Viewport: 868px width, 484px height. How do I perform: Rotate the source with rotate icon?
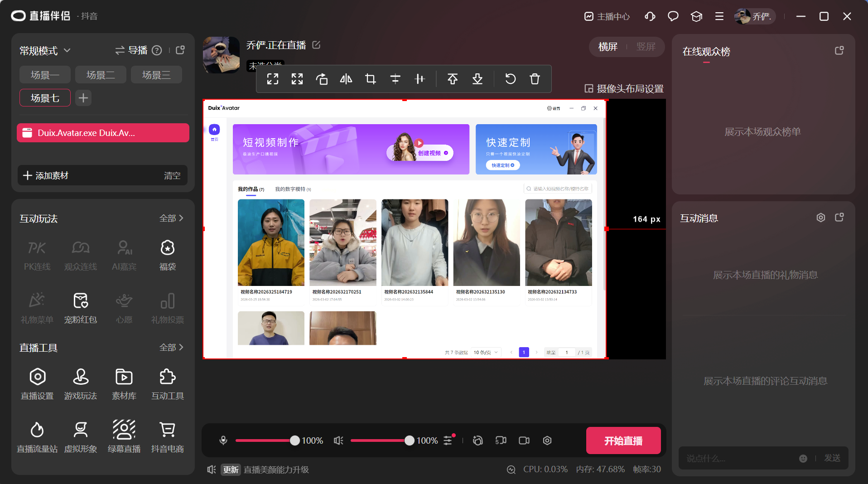[x=322, y=79]
